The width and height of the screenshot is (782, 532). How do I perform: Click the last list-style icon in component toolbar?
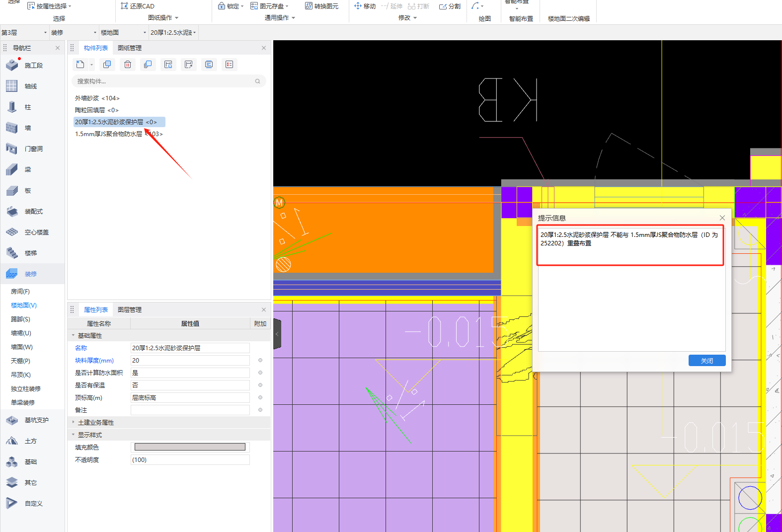click(229, 64)
